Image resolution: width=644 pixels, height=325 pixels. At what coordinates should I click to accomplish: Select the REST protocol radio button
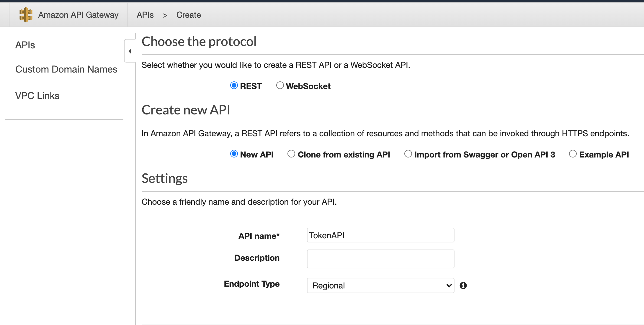pyautogui.click(x=234, y=86)
